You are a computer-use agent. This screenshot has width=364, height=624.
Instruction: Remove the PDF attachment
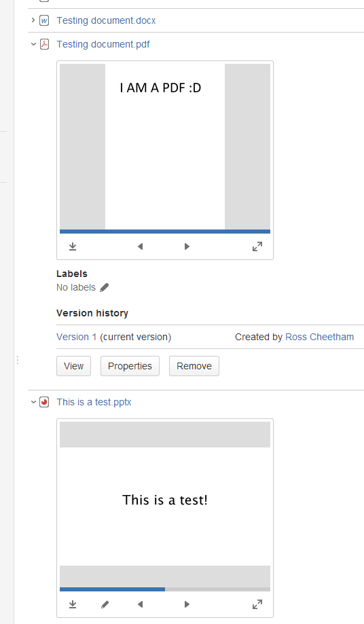pyautogui.click(x=194, y=366)
